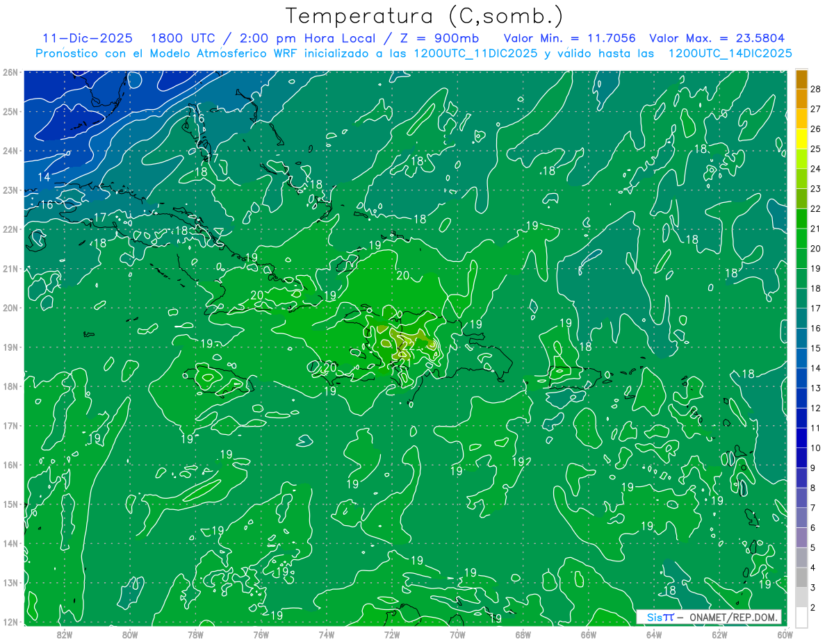Click the orange swatch between legend values 27 and 28
Screen dimensions: 834x644
802,99
